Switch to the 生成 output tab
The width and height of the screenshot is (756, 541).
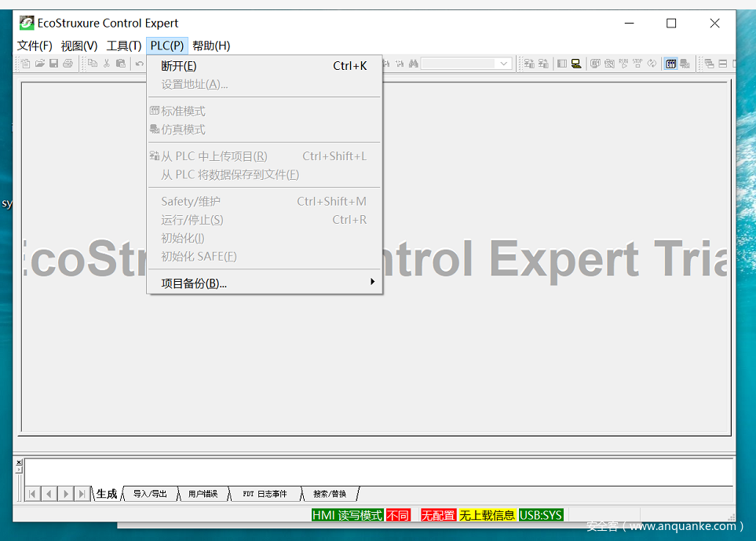pyautogui.click(x=107, y=494)
